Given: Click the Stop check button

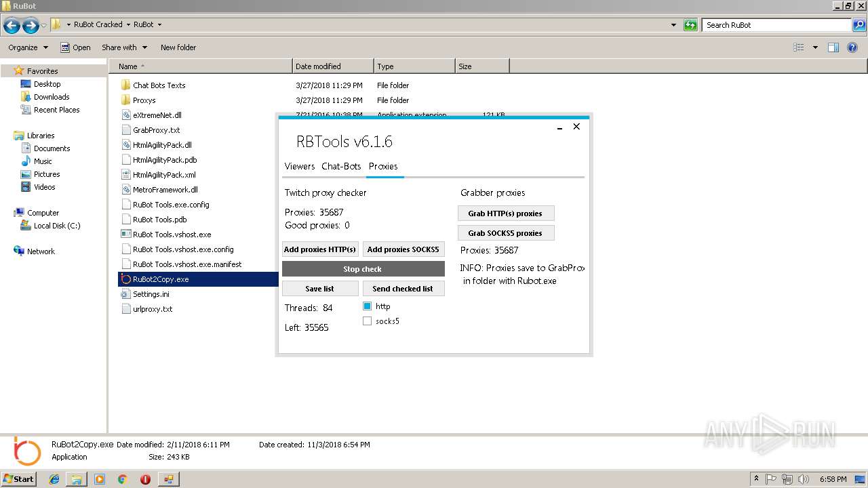Looking at the screenshot, I should tap(363, 269).
